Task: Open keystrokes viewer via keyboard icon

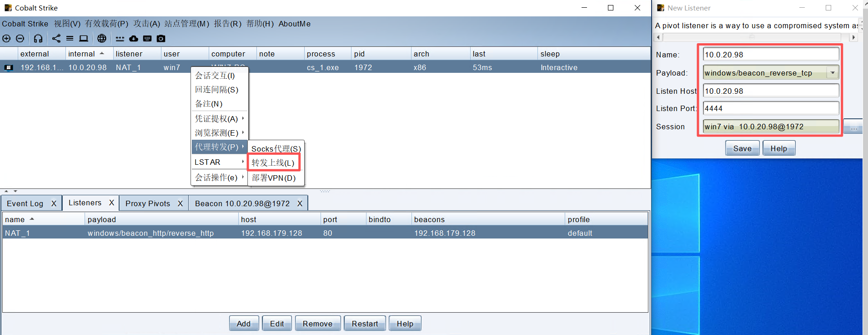Action: coord(147,39)
